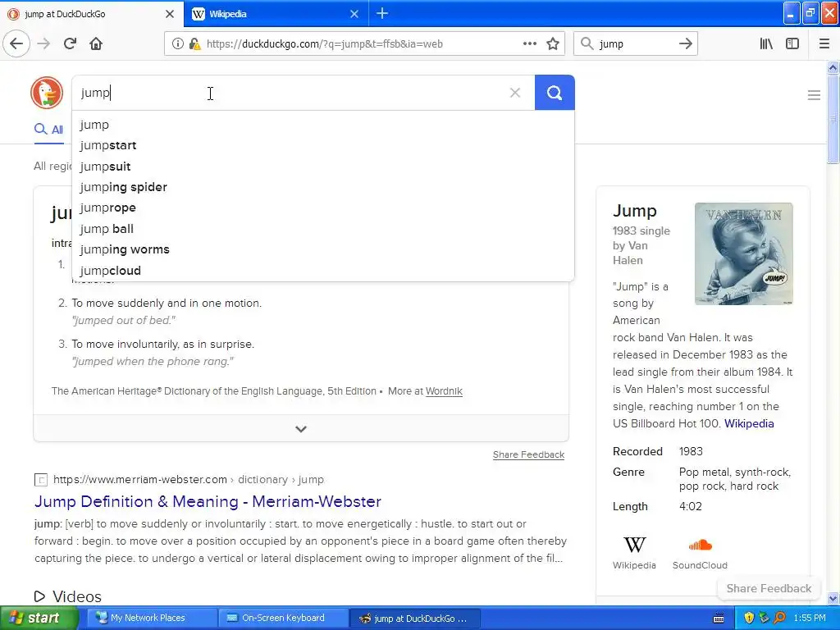
Task: Click Share Feedback below dictionary box
Action: (528, 454)
